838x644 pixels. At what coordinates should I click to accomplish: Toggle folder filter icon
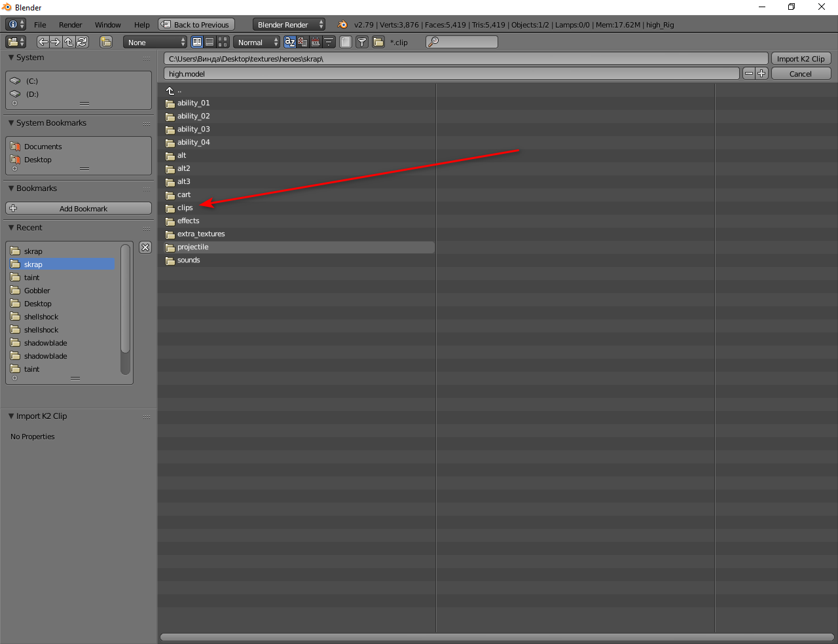point(378,42)
